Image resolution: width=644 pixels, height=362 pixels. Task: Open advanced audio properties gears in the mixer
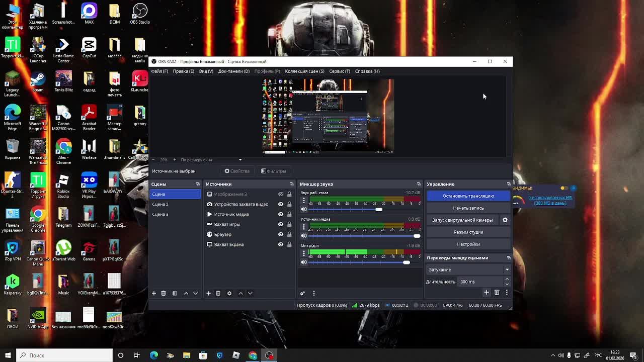tap(302, 293)
